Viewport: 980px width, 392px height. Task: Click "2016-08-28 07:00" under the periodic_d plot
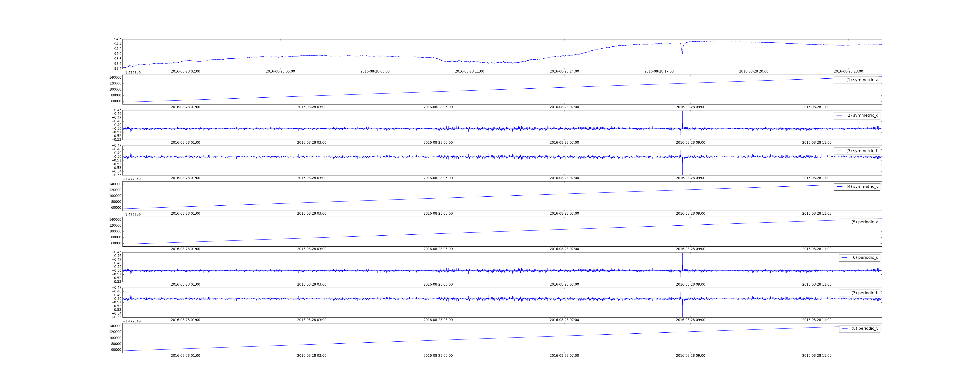[564, 285]
